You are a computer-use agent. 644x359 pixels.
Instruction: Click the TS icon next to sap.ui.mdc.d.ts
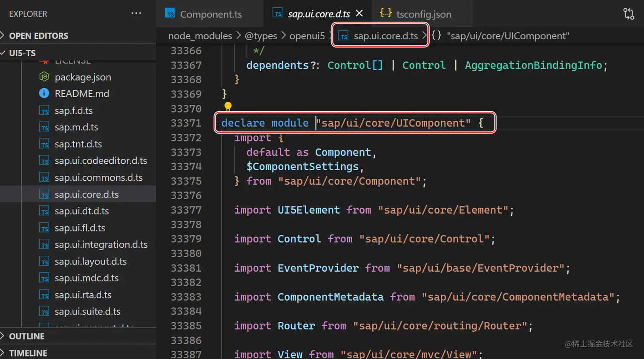pos(44,278)
